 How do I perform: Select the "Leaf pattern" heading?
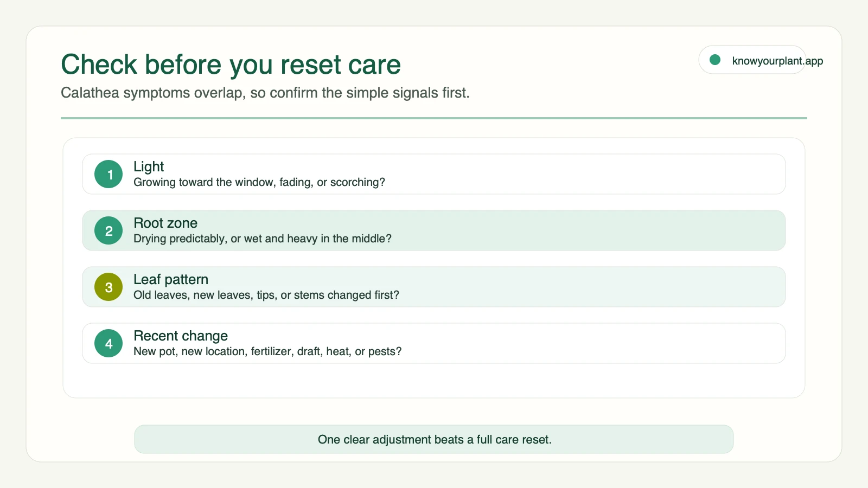(171, 279)
